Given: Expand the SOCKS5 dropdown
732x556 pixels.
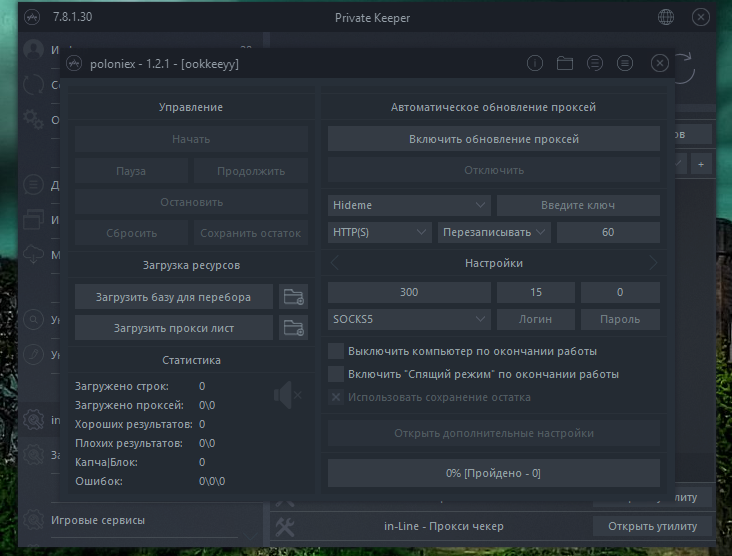Looking at the screenshot, I should 409,319.
